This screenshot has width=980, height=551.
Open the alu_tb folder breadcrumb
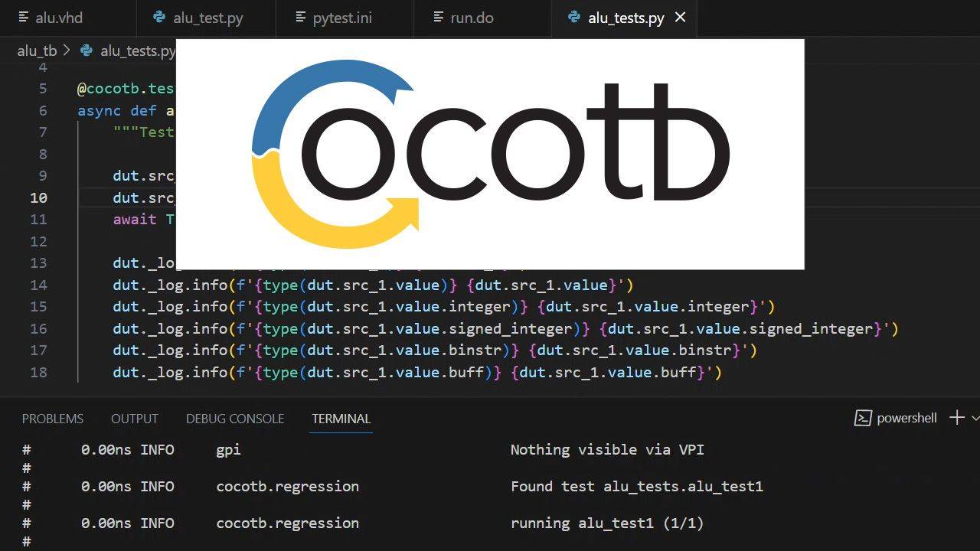[37, 51]
